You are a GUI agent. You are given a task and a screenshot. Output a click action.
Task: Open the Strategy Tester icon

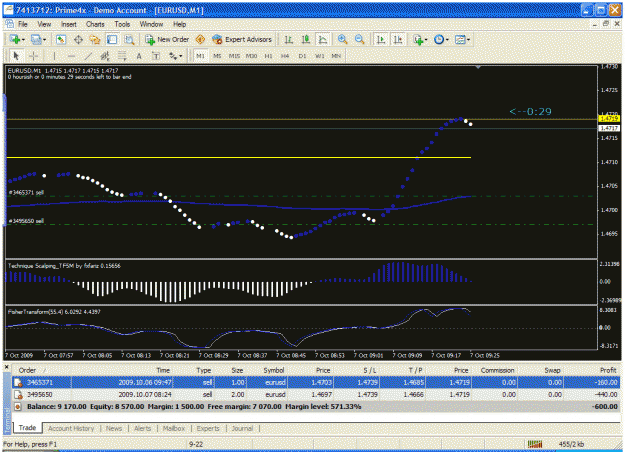pos(129,39)
